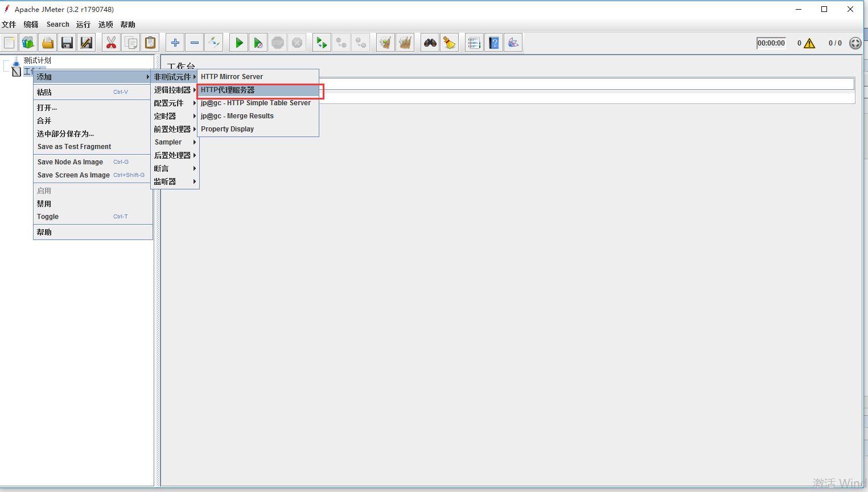Expand the Sampler submenu

point(175,142)
